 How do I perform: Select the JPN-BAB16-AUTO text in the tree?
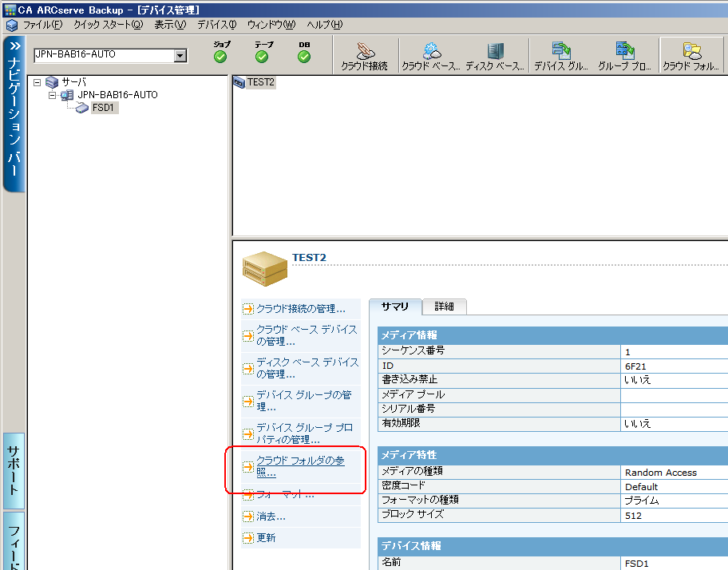(117, 95)
